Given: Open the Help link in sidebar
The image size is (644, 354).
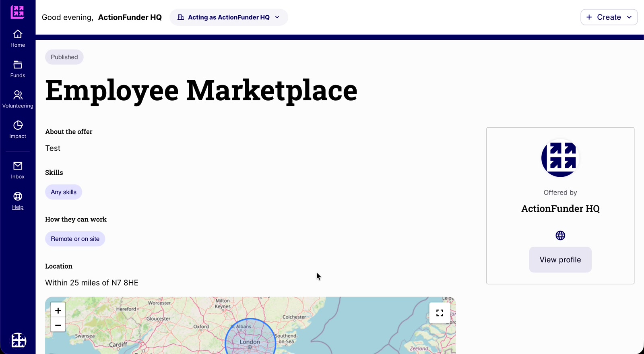Looking at the screenshot, I should [x=18, y=201].
